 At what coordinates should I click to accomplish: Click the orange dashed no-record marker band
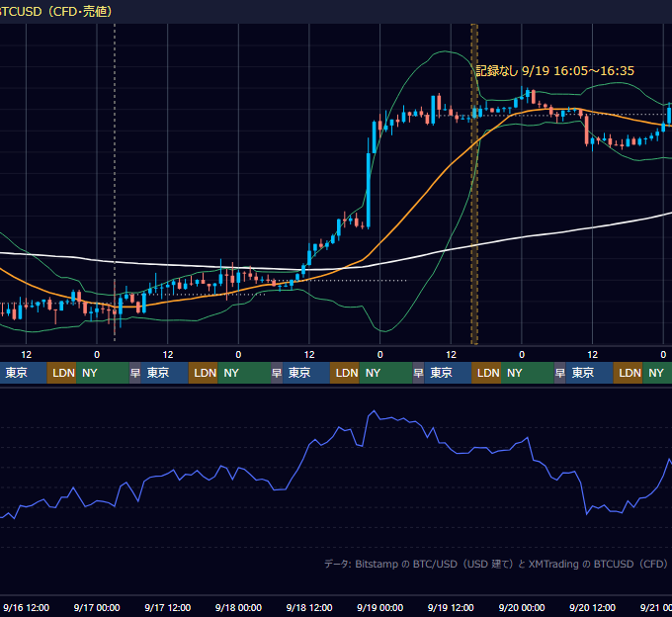point(474,184)
